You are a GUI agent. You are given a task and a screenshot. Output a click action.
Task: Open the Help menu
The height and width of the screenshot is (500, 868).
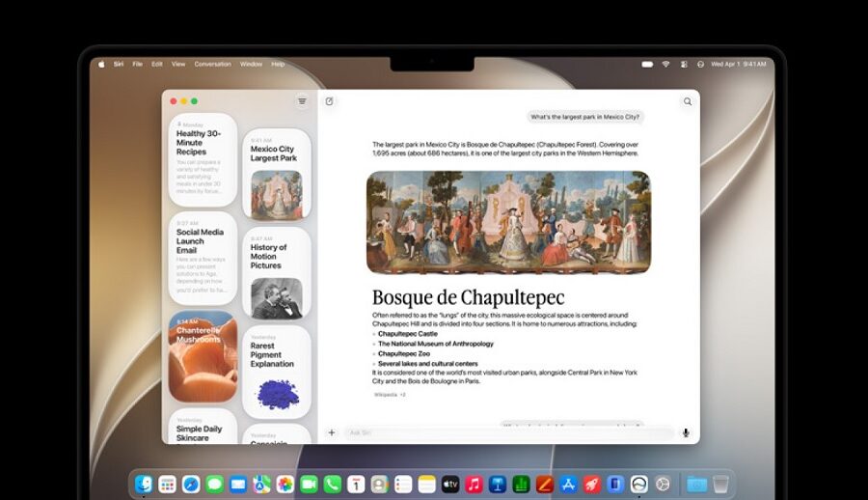[278, 65]
